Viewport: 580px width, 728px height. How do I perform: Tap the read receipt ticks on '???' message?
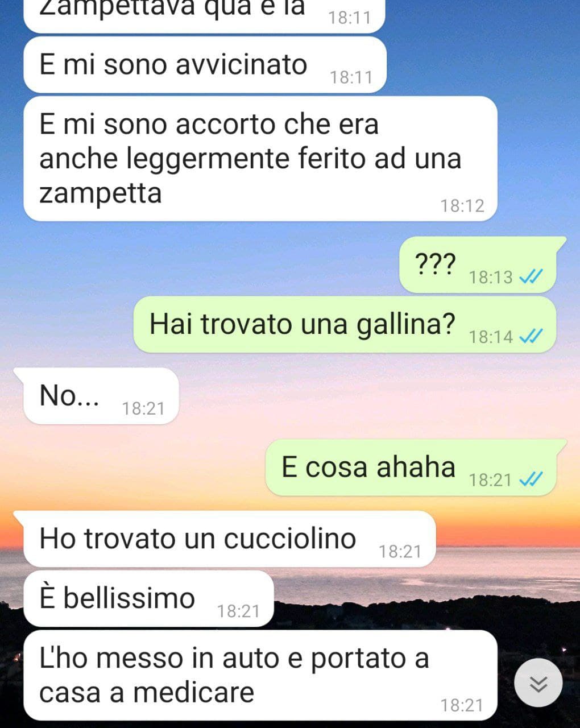[531, 277]
